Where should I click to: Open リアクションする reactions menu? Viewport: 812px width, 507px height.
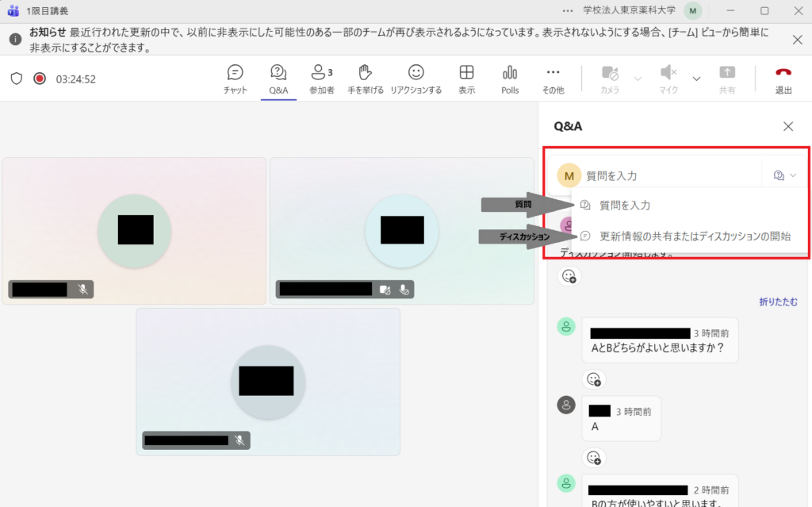(x=416, y=79)
